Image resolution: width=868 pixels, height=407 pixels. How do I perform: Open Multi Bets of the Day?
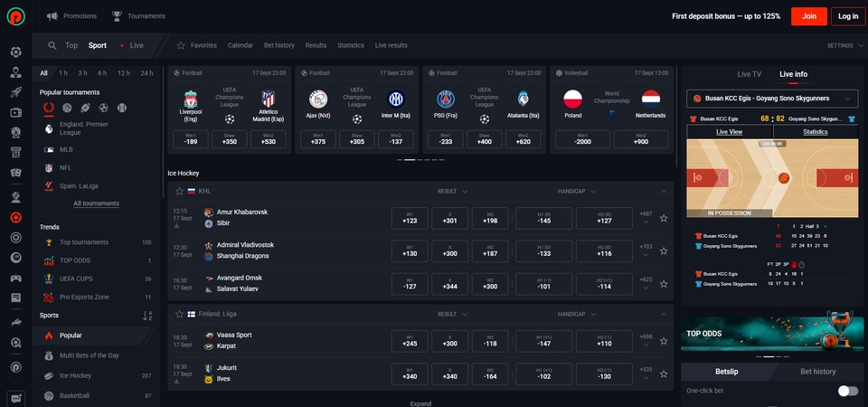point(97,355)
